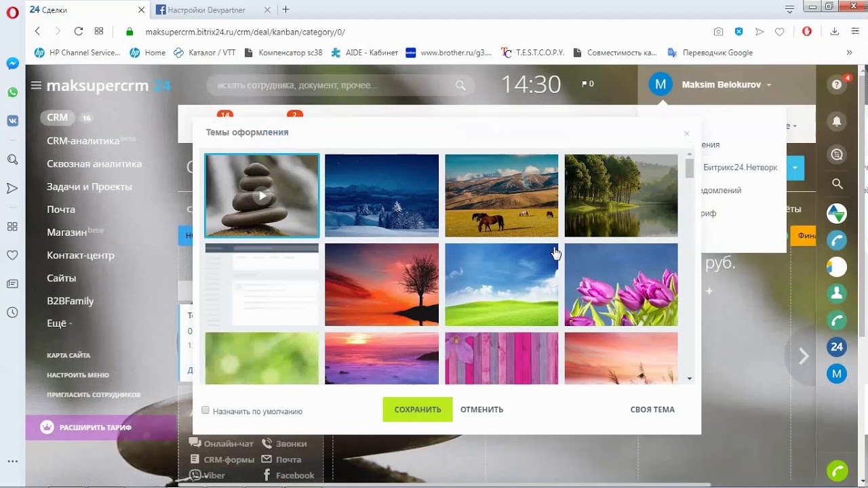Open 'Задачи и Проекты' menu item
This screenshot has height=488, width=868.
tap(90, 186)
